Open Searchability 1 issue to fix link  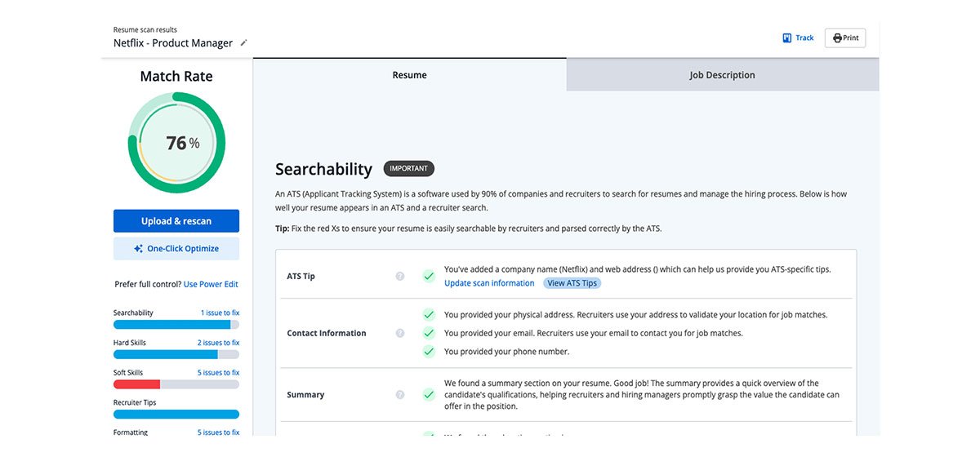coord(220,313)
